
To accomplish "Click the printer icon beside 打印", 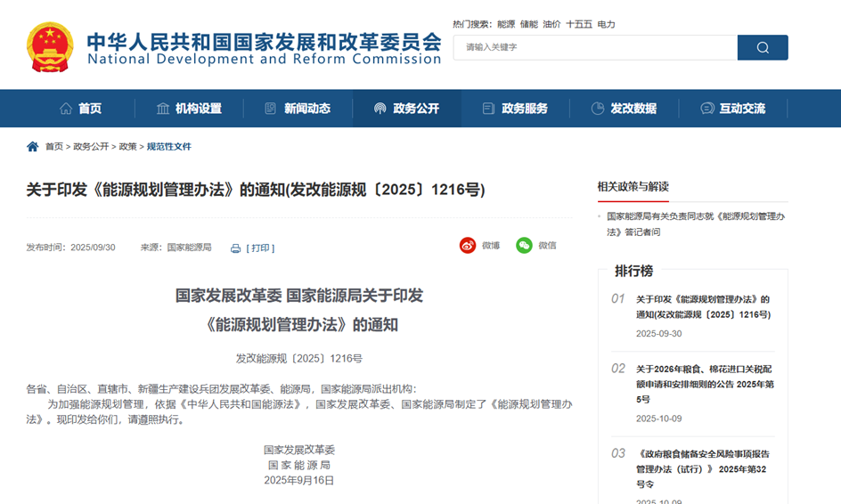I will point(236,248).
